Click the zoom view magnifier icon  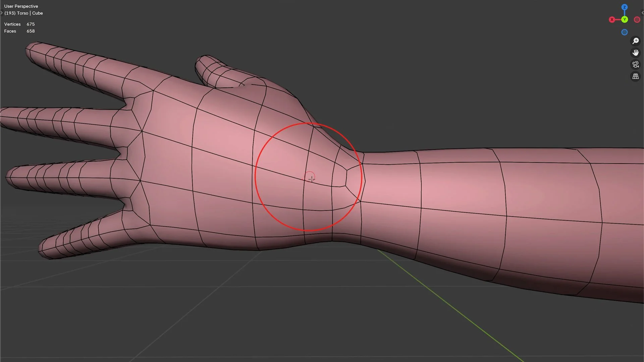pos(635,41)
